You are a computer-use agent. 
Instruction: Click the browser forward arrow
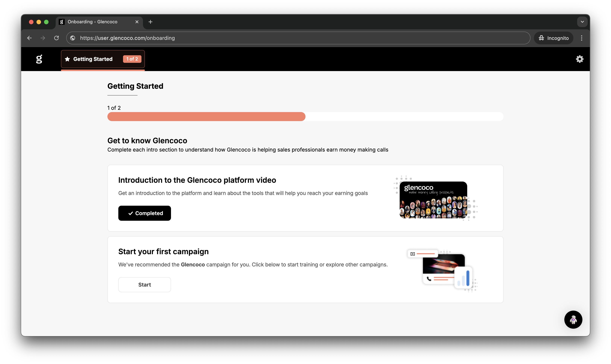click(43, 38)
